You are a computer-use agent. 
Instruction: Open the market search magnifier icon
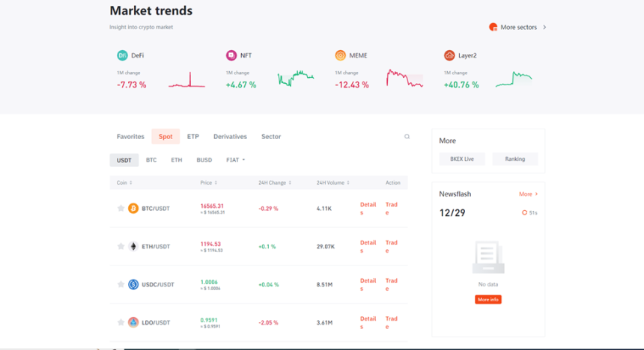click(407, 137)
